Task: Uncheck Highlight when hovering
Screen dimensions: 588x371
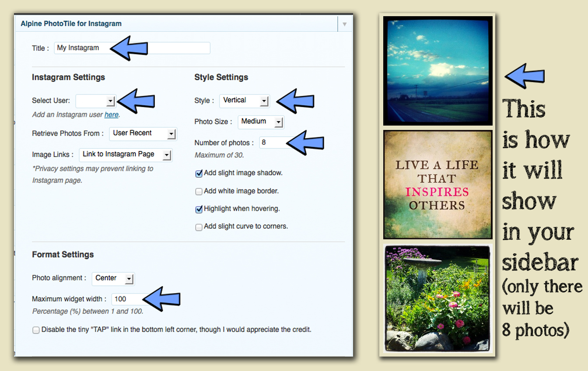Action: tap(199, 210)
